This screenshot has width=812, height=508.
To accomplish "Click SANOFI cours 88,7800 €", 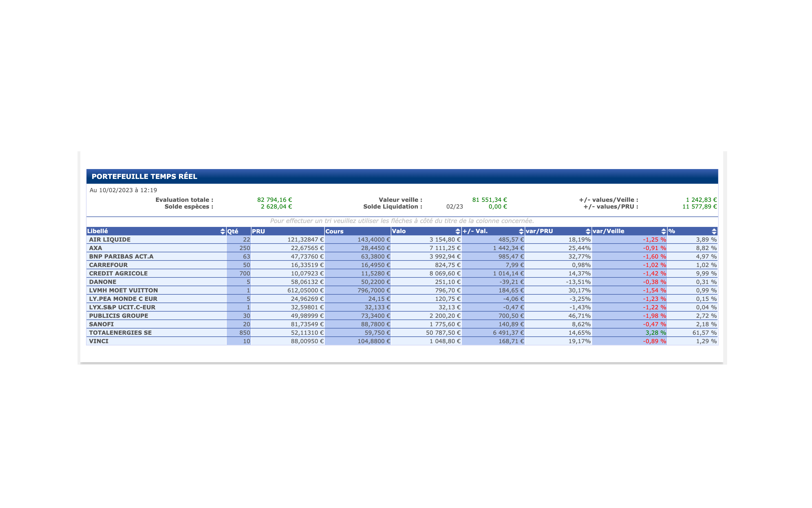I will 376,324.
